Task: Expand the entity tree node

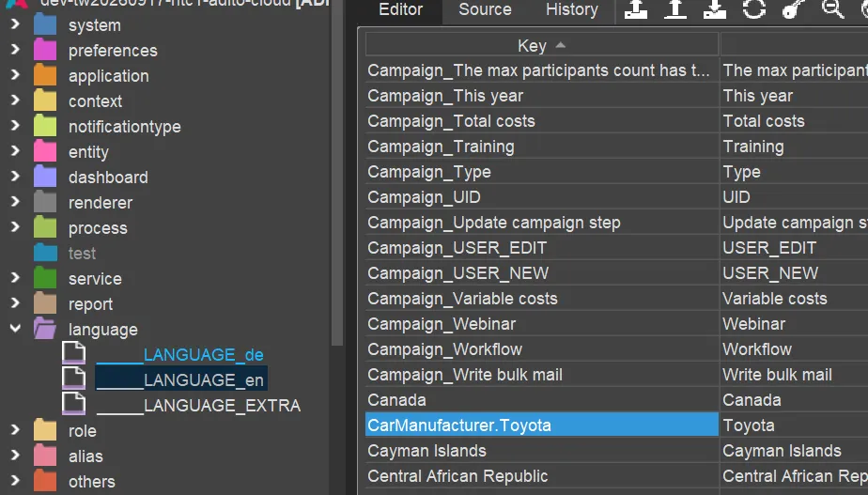Action: 15,151
